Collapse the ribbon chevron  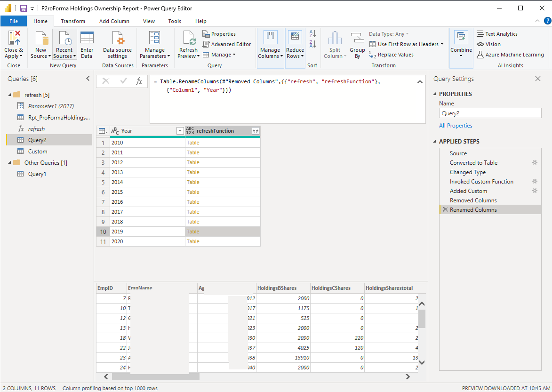pyautogui.click(x=537, y=21)
